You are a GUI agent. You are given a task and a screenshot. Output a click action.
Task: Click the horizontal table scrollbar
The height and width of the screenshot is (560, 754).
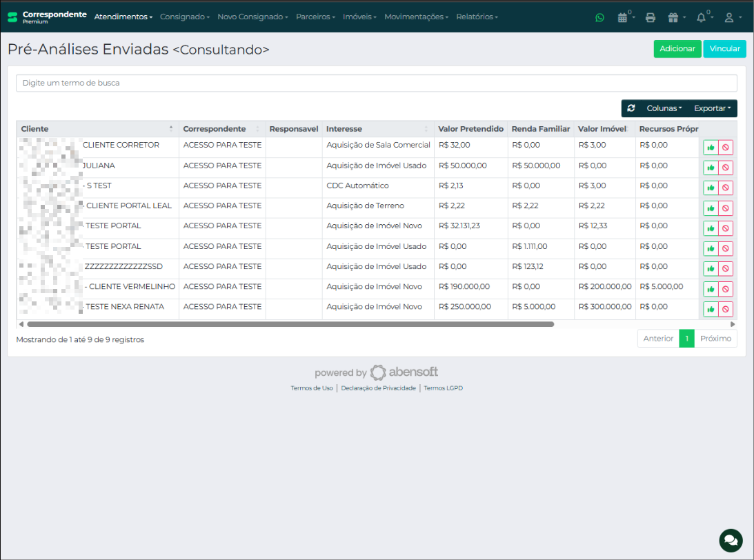coord(290,323)
